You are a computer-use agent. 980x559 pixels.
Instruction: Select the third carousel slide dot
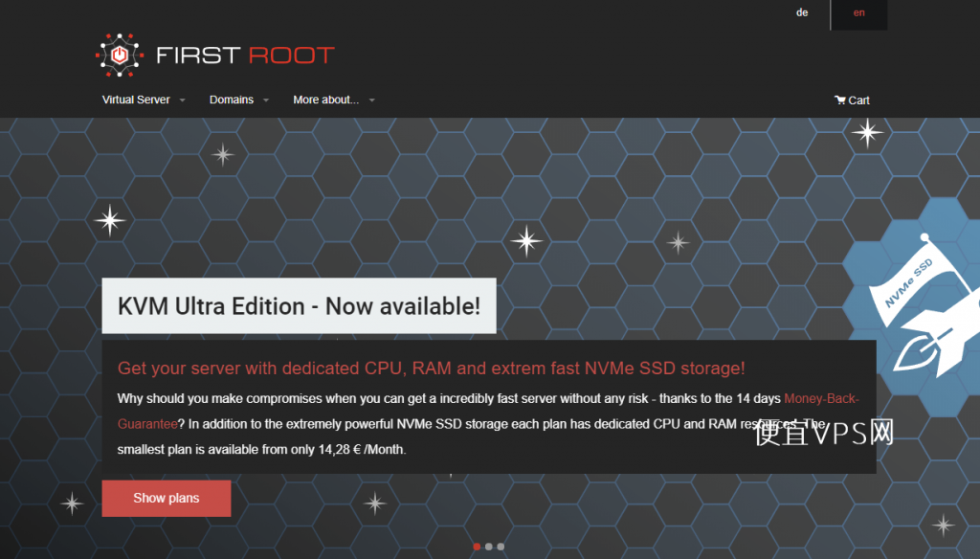coord(501,547)
